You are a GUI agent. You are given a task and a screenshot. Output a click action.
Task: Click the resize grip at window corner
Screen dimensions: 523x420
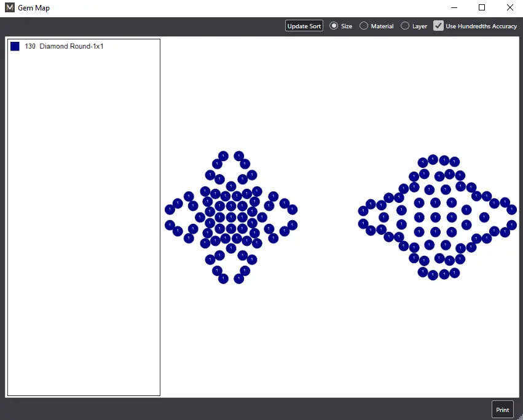520,417
